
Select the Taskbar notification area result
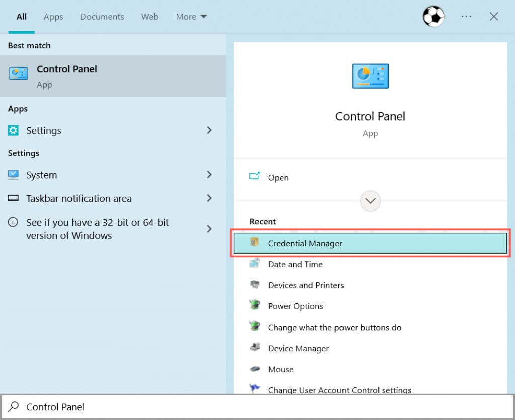[113, 198]
